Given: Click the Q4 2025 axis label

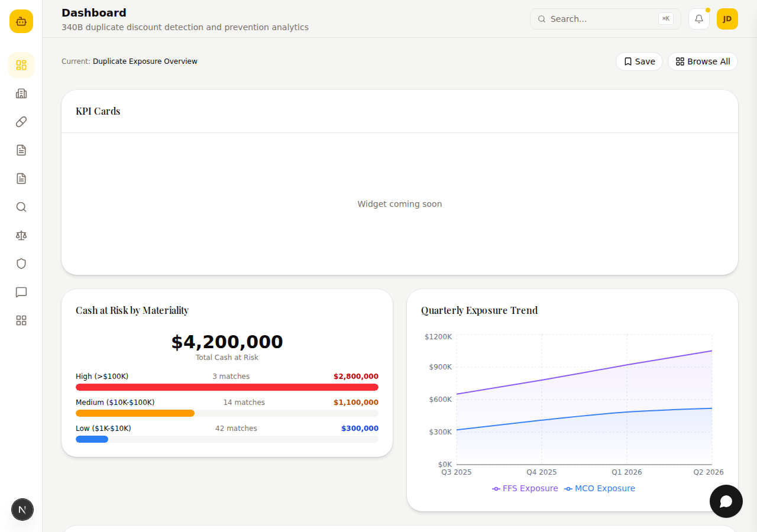Looking at the screenshot, I should 542,472.
